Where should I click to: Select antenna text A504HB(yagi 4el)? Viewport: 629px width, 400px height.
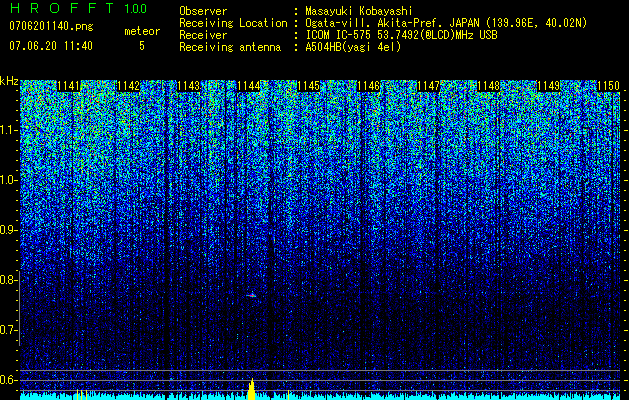353,47
